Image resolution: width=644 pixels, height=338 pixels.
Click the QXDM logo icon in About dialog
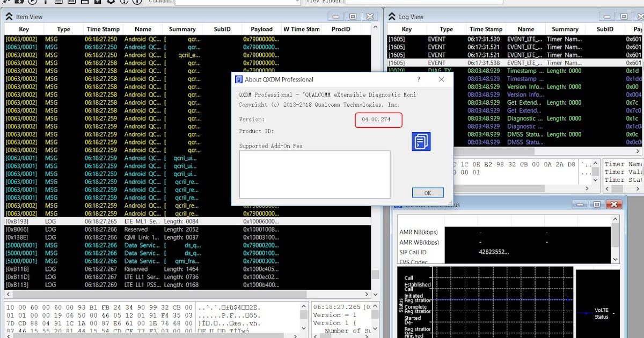click(x=421, y=141)
